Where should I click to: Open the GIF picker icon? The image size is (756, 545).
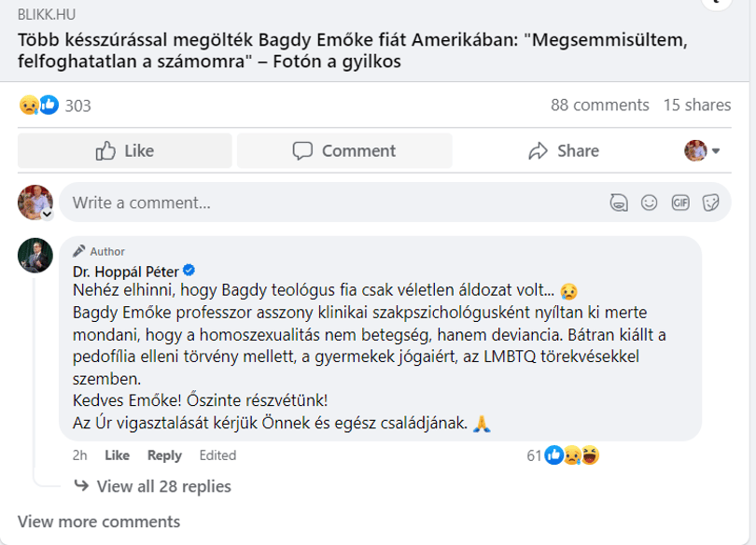680,203
